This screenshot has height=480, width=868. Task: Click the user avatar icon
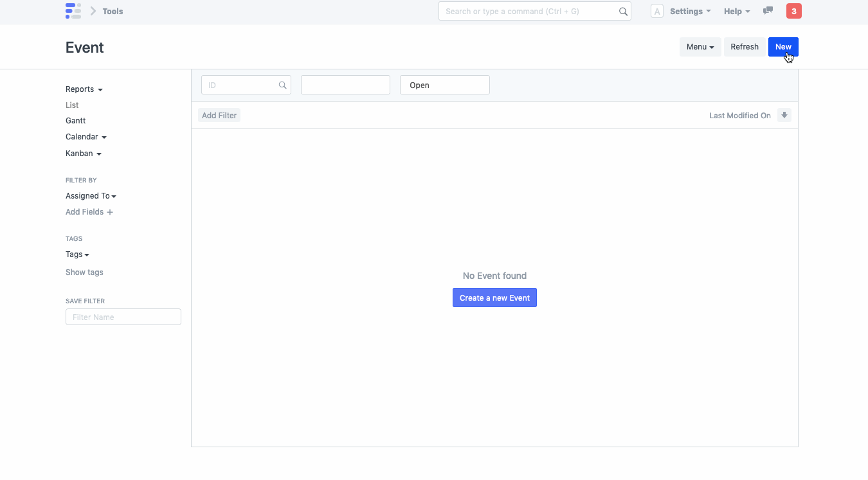click(x=656, y=11)
